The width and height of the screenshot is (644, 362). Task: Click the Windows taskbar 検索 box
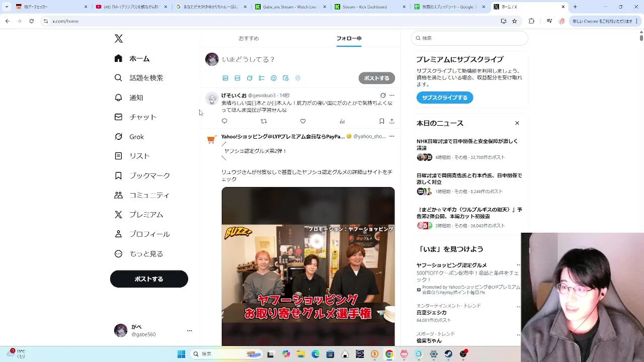pyautogui.click(x=226, y=354)
